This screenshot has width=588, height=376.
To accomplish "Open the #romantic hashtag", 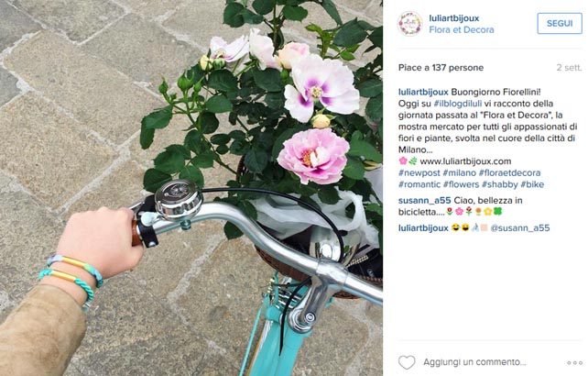I will [x=419, y=184].
